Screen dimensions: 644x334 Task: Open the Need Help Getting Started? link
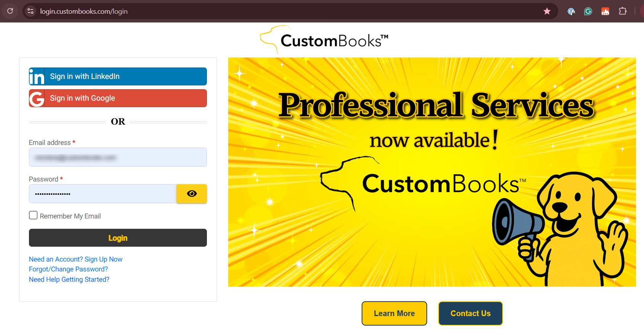(69, 279)
